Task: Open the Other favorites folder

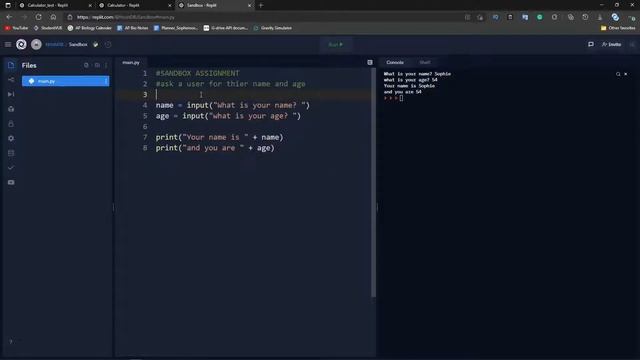Action: tap(618, 28)
